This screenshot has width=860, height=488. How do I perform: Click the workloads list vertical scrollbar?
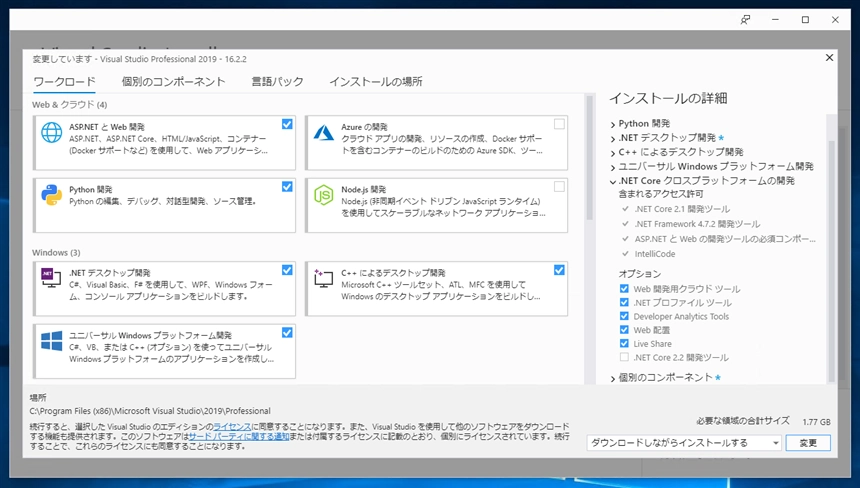click(x=590, y=159)
